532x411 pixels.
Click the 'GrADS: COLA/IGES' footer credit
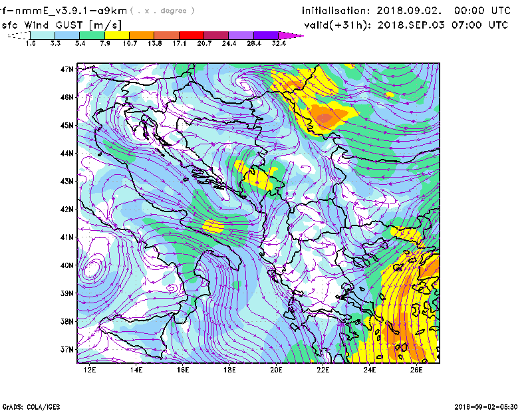[31, 407]
